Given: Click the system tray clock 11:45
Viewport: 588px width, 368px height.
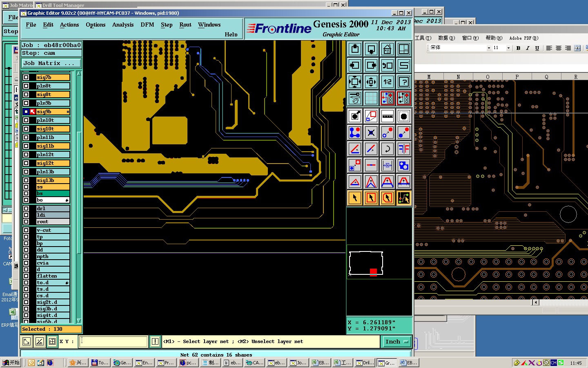Looking at the screenshot, I should pyautogui.click(x=576, y=363).
